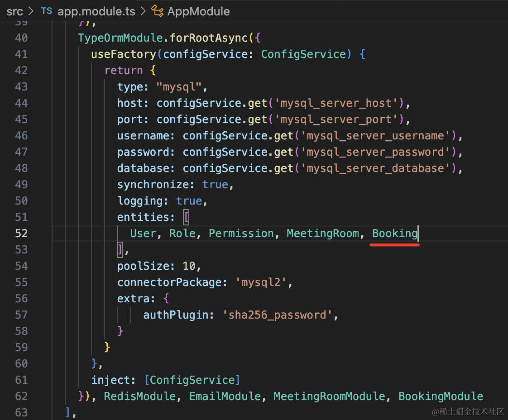Open the src folder breadcrumb
Screen dimensions: 508x420
(x=14, y=11)
